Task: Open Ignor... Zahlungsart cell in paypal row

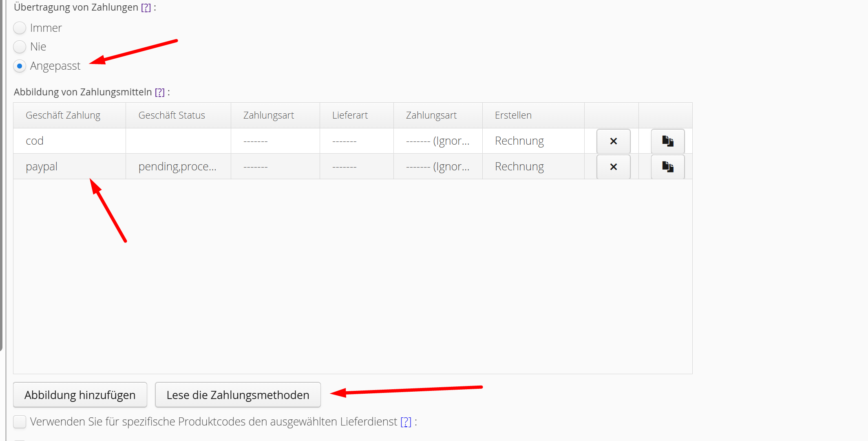Action: click(437, 167)
